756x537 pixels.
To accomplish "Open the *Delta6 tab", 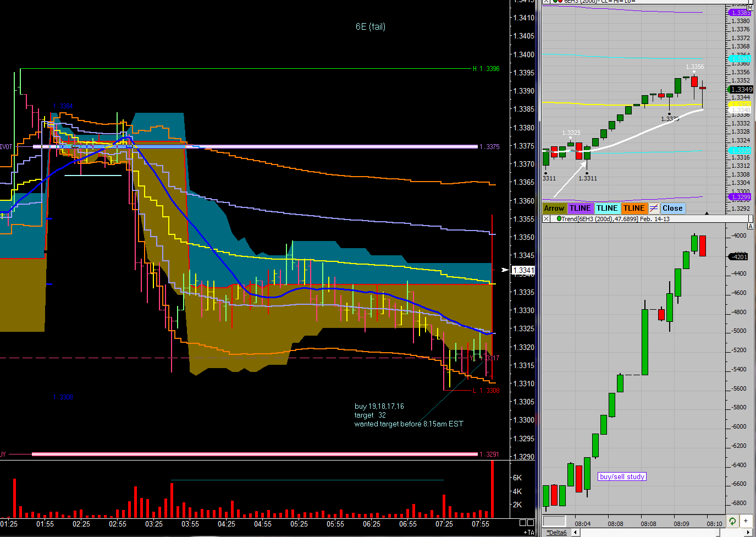I will click(557, 533).
